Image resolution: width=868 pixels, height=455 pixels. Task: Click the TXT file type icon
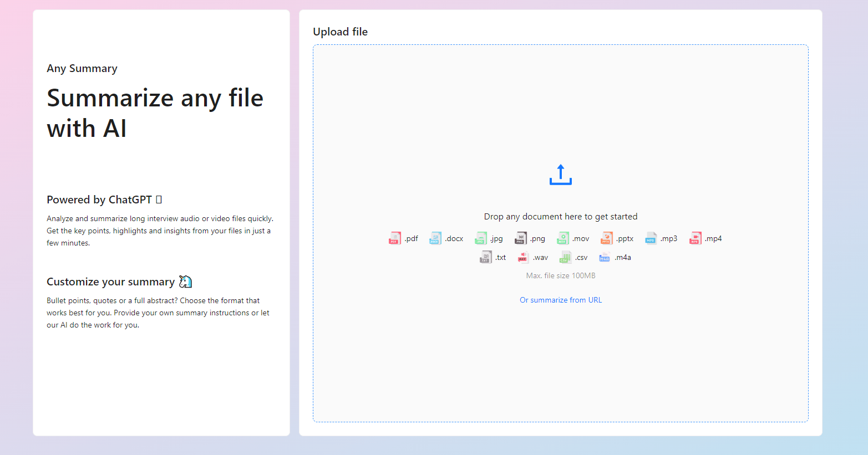pos(485,257)
